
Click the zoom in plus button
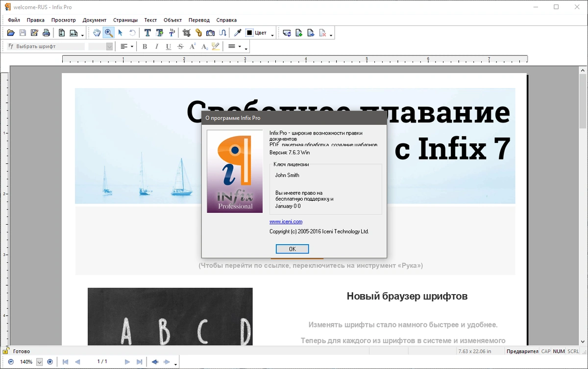coord(50,362)
